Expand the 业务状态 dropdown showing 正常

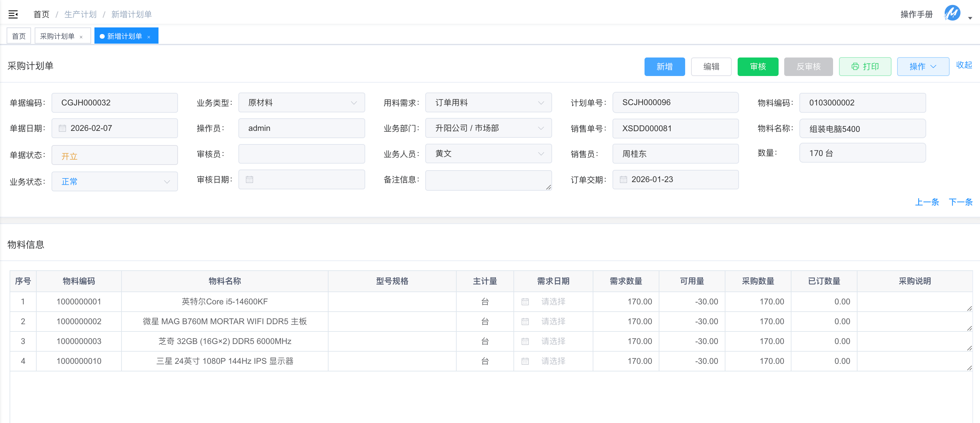point(114,182)
